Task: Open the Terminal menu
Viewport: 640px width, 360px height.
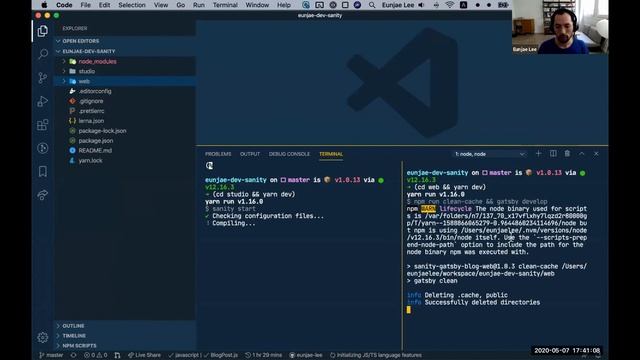Action: (x=225, y=5)
